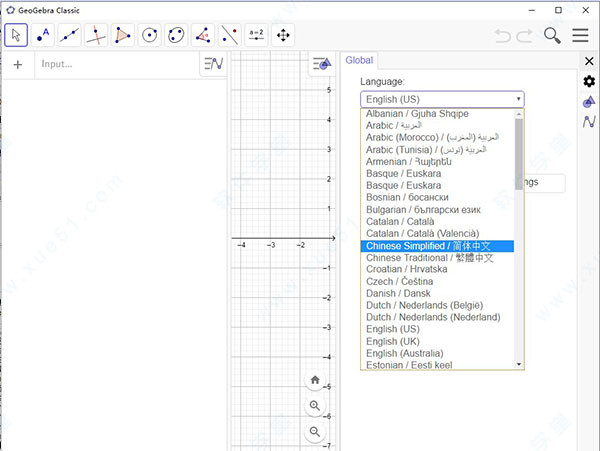Image resolution: width=600 pixels, height=451 pixels.
Task: Select the Ellipse conic tool
Action: coord(177,35)
